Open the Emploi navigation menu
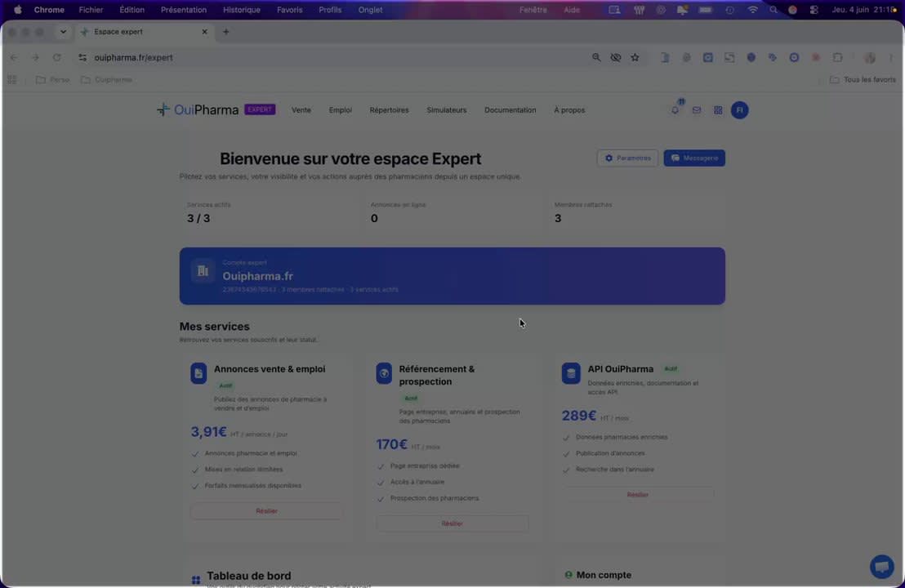Image resolution: width=905 pixels, height=588 pixels. (x=341, y=110)
